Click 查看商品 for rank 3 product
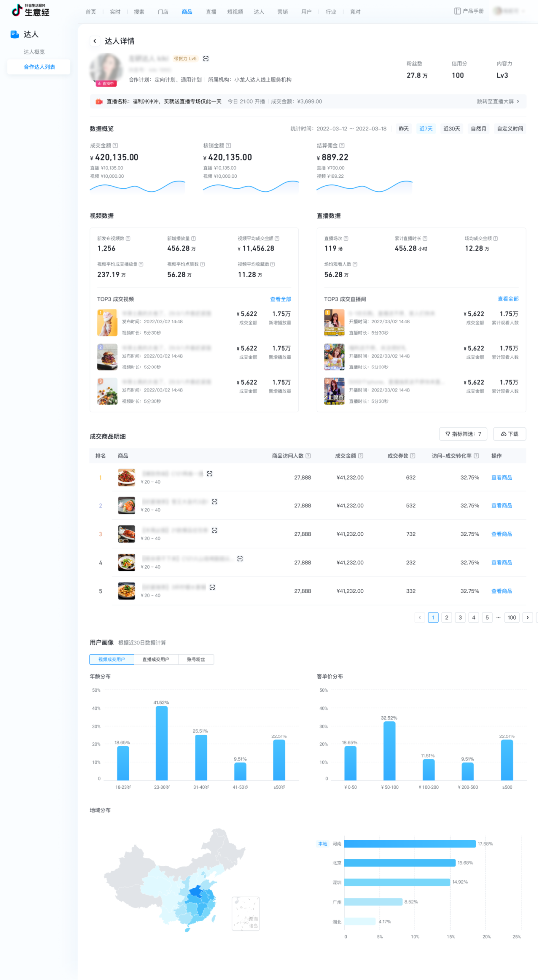 (501, 534)
